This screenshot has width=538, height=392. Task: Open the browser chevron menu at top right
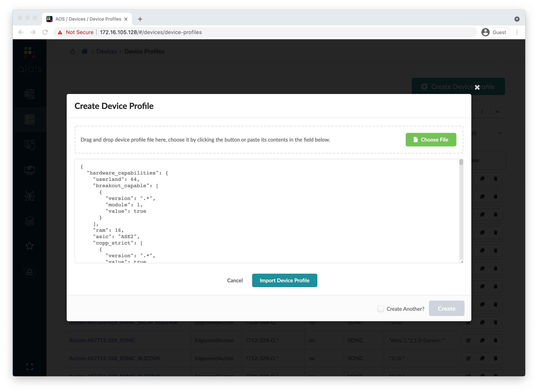(x=517, y=19)
